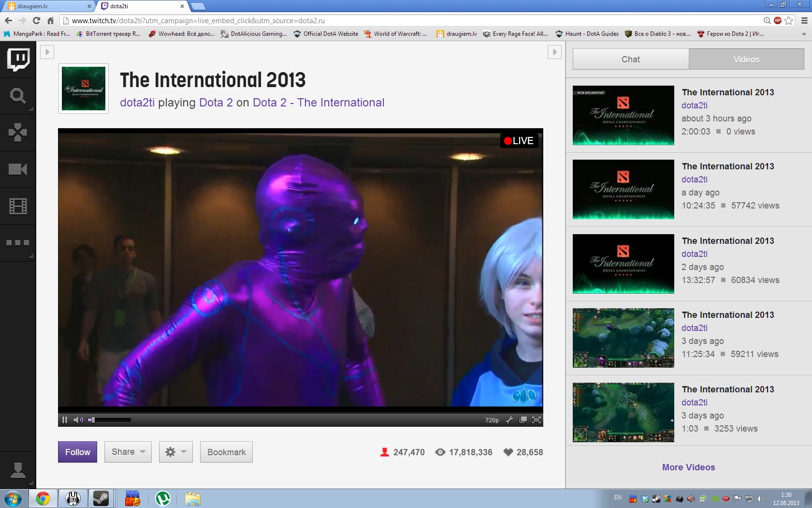Open the more options dots in the sidebar

[18, 243]
